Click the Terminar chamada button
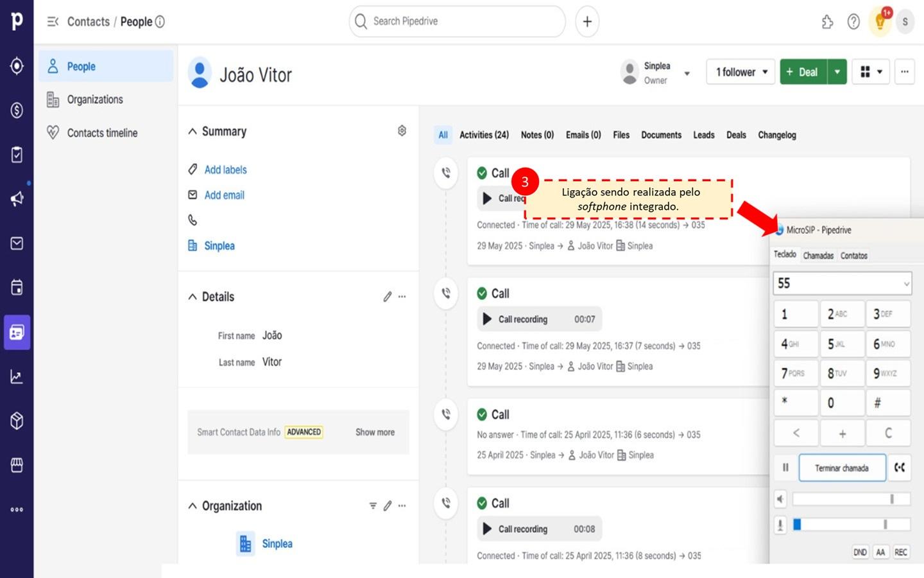 pyautogui.click(x=842, y=468)
